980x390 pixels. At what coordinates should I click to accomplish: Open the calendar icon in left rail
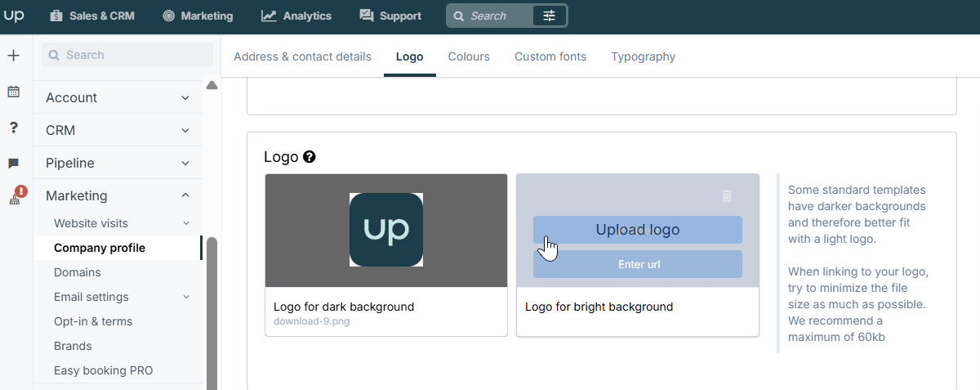click(x=13, y=92)
